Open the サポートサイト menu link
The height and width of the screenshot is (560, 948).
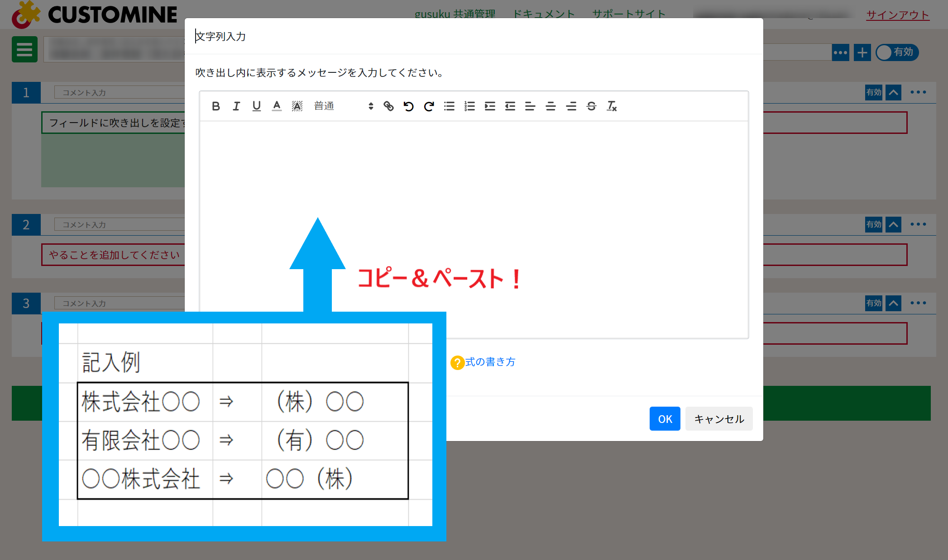click(x=629, y=14)
